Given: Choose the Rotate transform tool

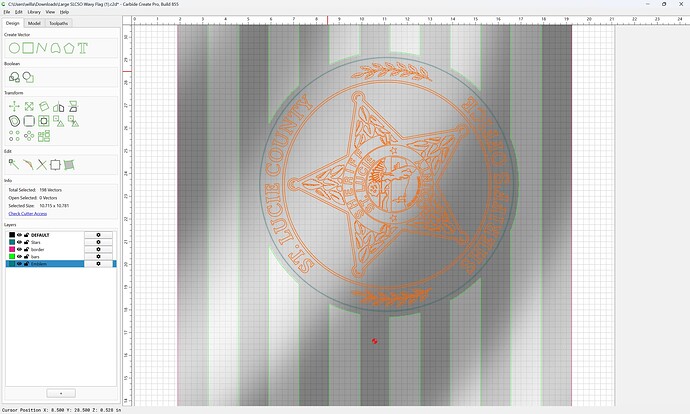Looking at the screenshot, I should tap(44, 106).
